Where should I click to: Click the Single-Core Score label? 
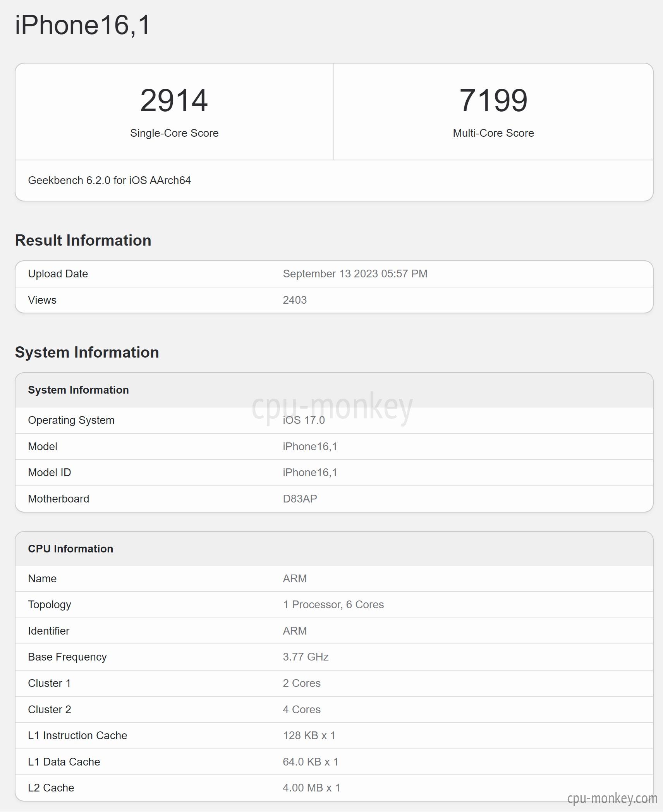pos(174,133)
